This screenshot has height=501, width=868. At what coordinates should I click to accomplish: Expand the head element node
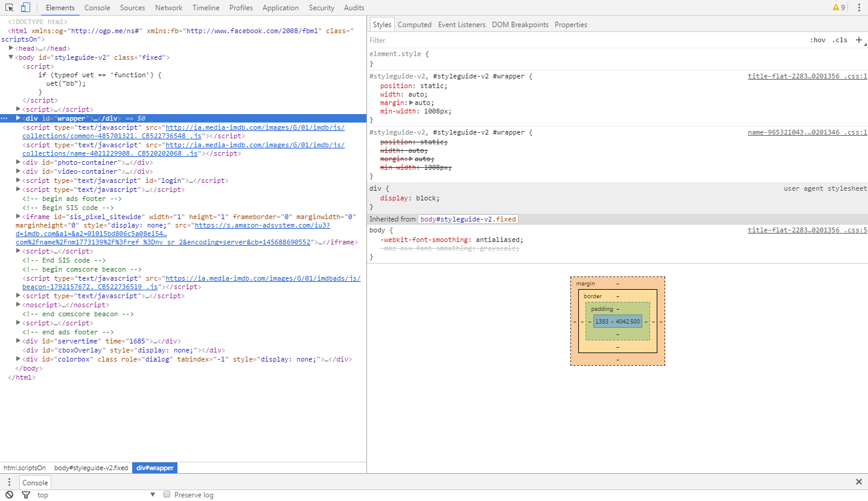11,48
